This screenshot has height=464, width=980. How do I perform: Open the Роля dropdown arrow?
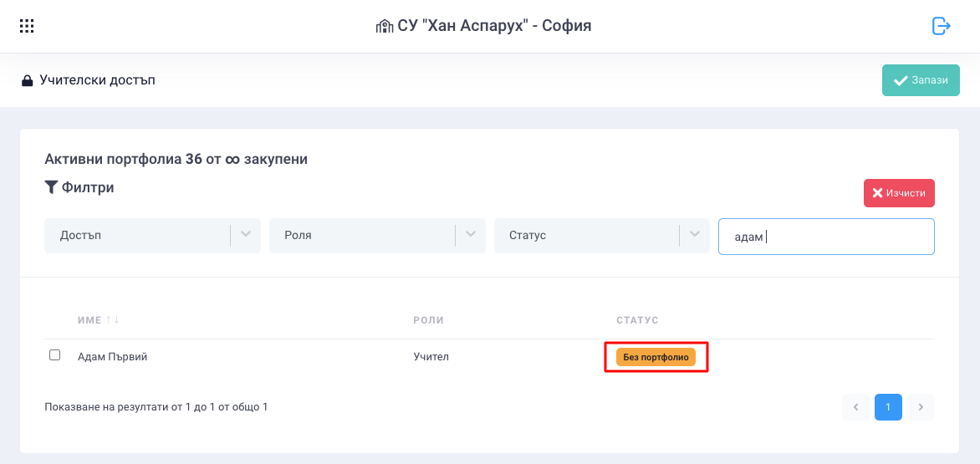tap(471, 235)
